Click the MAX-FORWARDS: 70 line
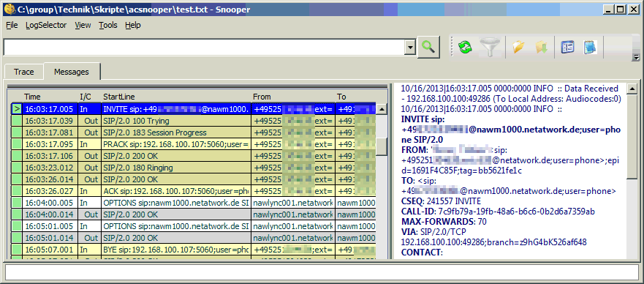Image resolution: width=644 pixels, height=284 pixels. (444, 222)
